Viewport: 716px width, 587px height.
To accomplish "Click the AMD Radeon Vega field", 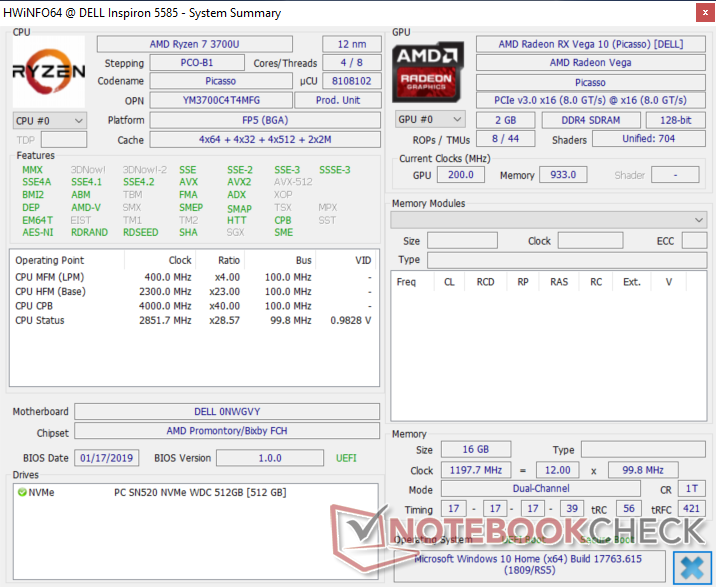I will point(590,63).
